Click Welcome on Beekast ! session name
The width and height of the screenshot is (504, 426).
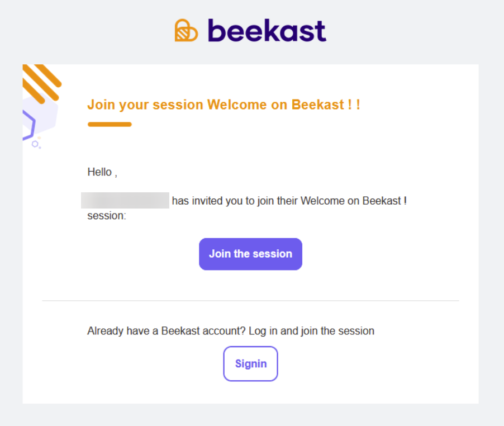click(x=354, y=201)
